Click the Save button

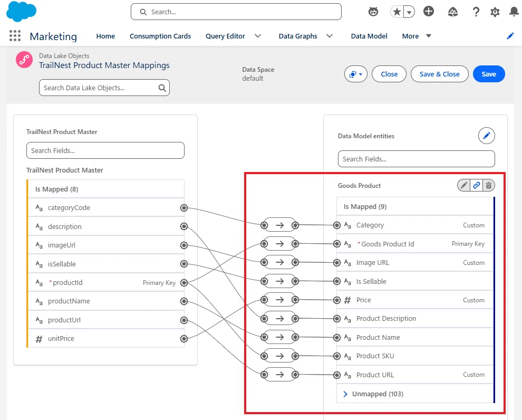489,74
